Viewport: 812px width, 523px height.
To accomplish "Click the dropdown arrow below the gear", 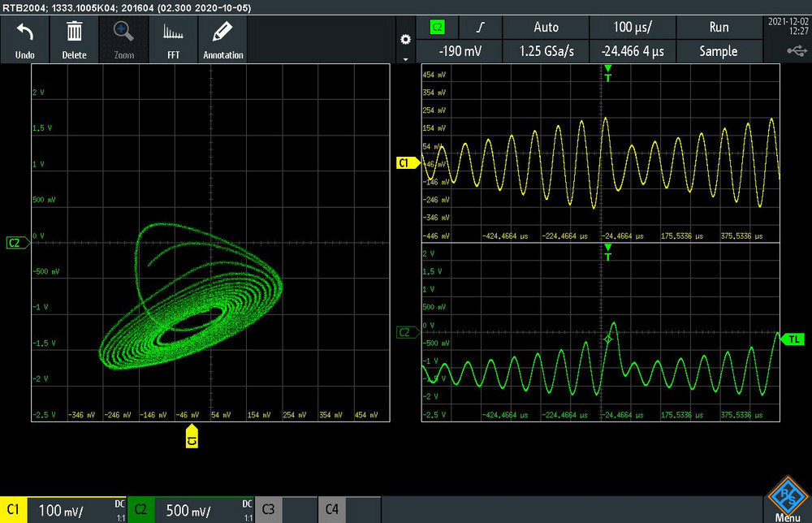I will coord(405,59).
